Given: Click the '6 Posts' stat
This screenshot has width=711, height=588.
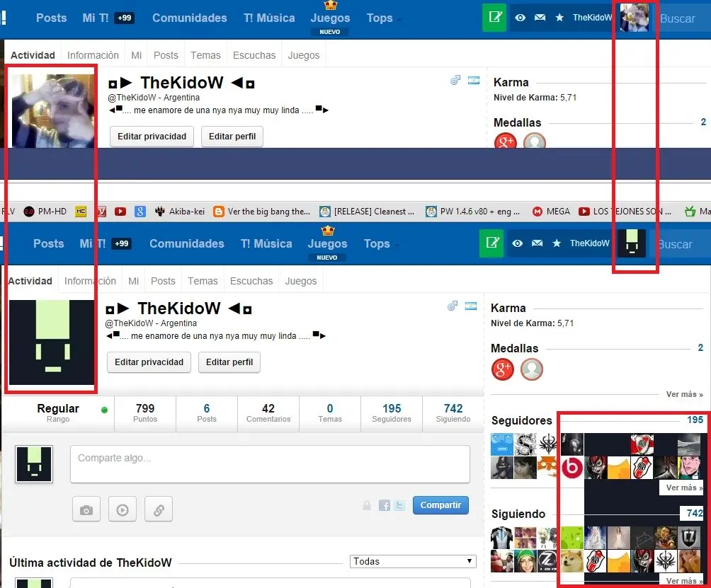Looking at the screenshot, I should 207,413.
